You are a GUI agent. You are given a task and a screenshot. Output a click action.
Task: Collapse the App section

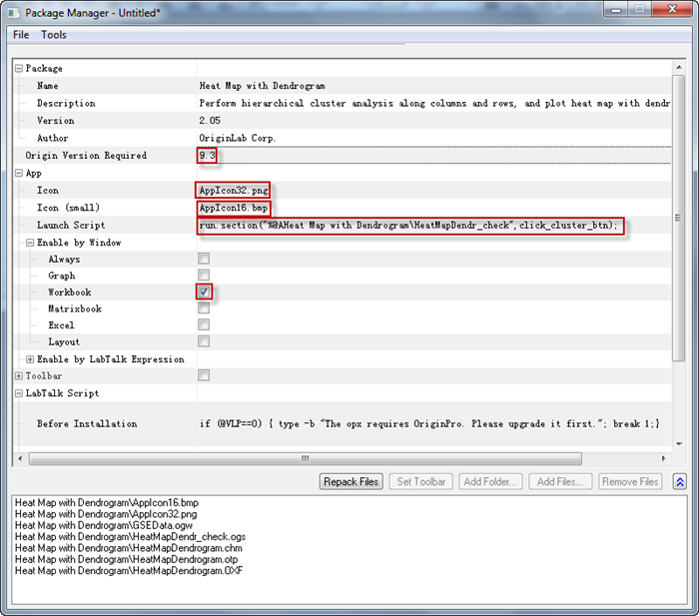(x=19, y=173)
